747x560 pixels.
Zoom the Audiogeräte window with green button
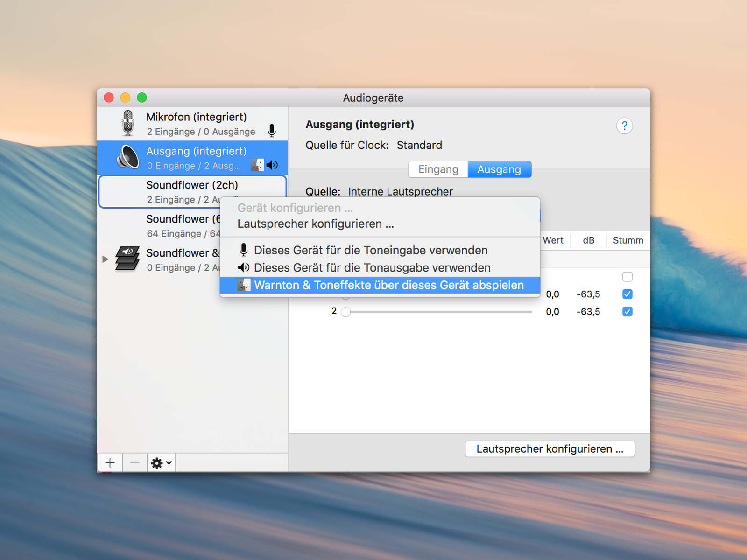click(x=142, y=98)
